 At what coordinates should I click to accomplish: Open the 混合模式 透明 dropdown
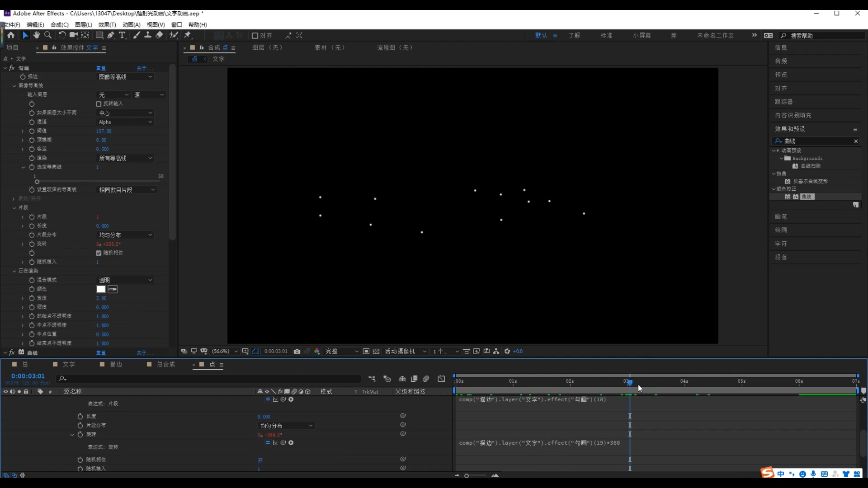point(125,280)
